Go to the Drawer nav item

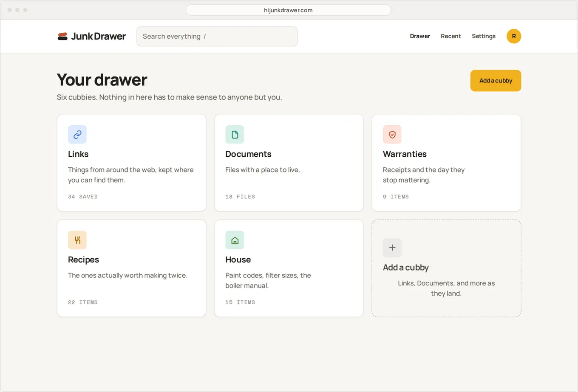click(420, 36)
